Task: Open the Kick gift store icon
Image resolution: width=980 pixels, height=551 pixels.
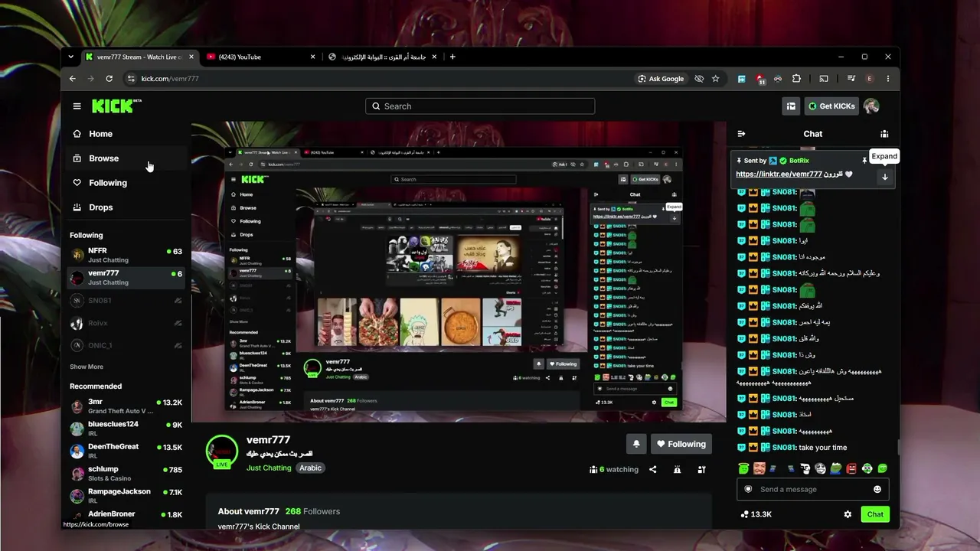Action: [x=791, y=106]
